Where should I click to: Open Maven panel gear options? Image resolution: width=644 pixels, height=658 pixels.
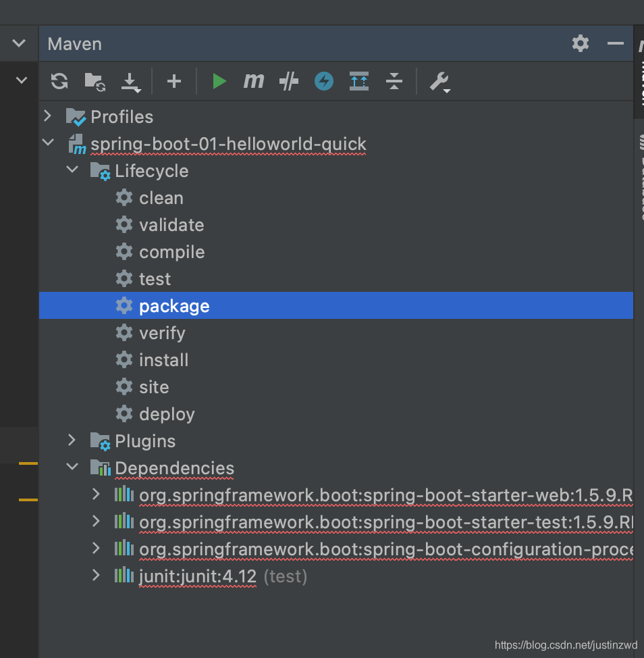pyautogui.click(x=581, y=43)
